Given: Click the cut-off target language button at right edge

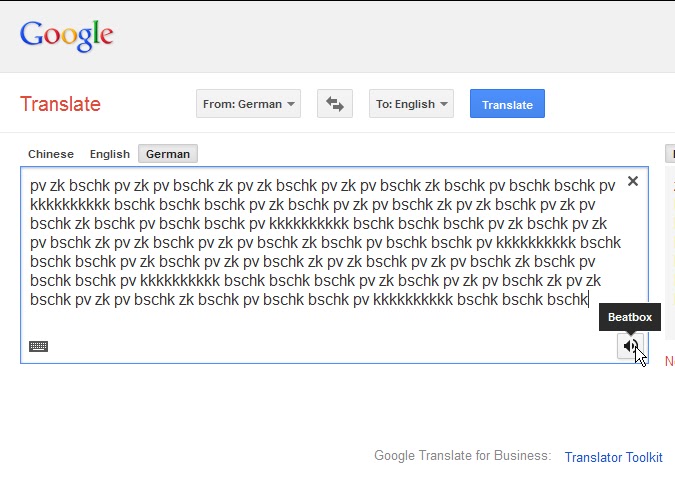Looking at the screenshot, I should [x=670, y=154].
